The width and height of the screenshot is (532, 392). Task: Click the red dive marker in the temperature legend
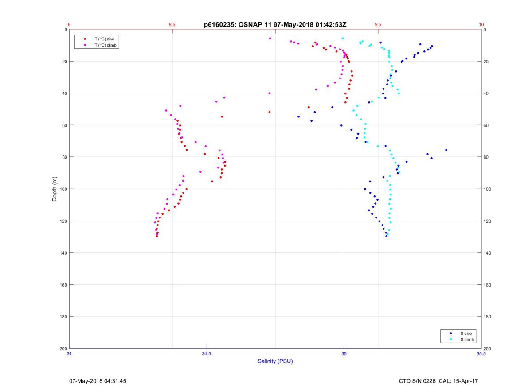(86, 39)
